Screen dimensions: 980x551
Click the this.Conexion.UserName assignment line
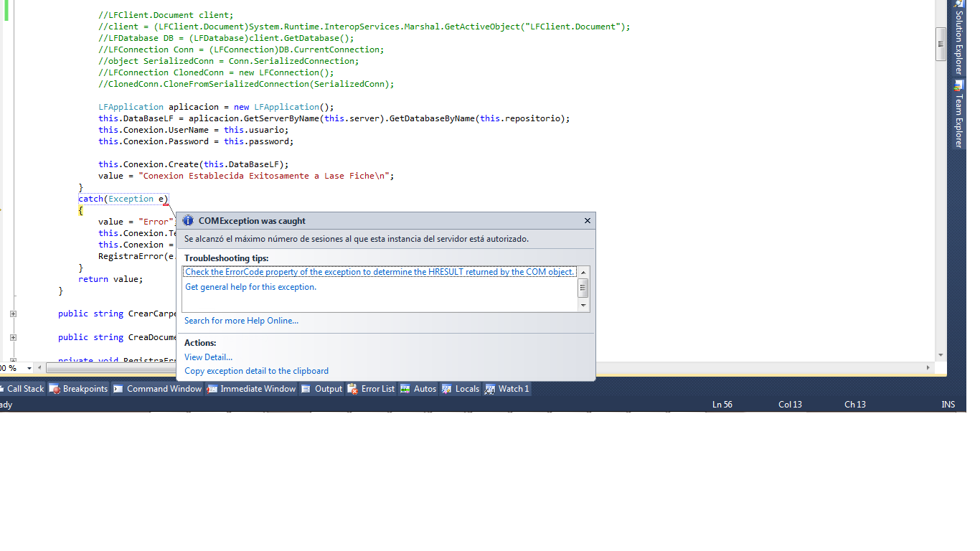point(194,130)
